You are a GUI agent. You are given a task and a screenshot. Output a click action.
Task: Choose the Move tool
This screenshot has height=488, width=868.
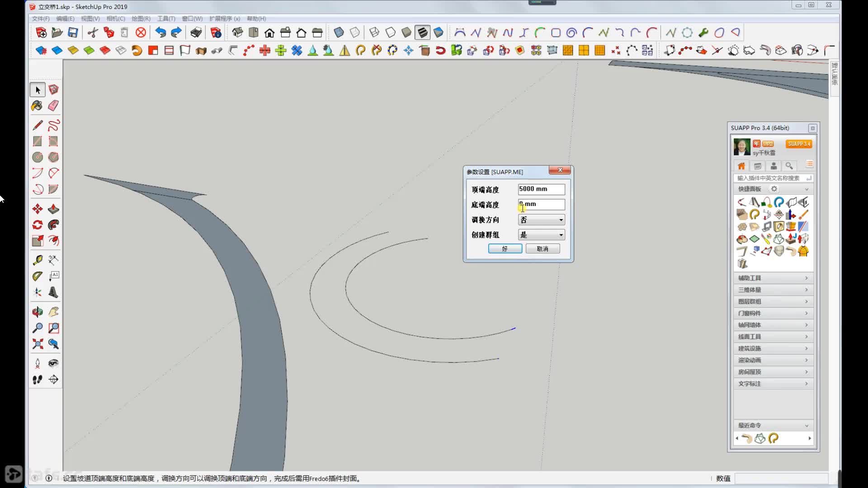point(38,209)
